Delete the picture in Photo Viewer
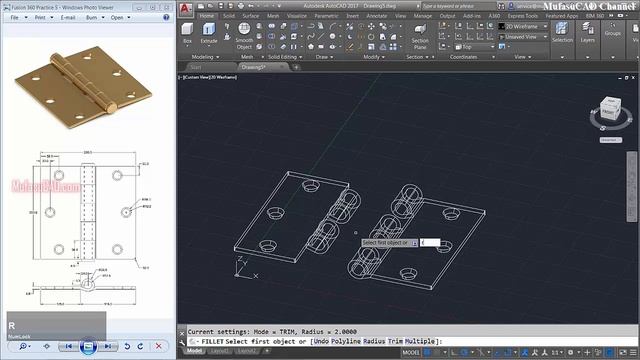 coord(159,346)
